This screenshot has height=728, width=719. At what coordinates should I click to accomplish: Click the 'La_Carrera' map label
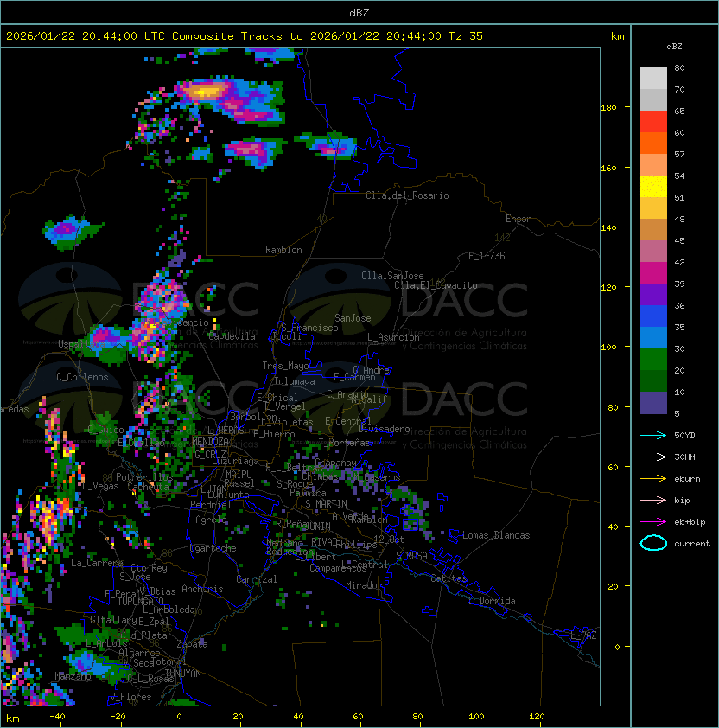coord(98,563)
